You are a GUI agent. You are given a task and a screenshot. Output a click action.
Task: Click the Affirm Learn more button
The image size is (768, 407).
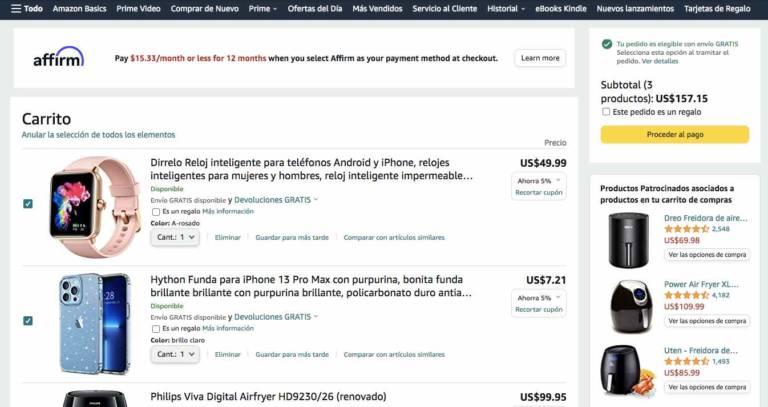pyautogui.click(x=540, y=58)
